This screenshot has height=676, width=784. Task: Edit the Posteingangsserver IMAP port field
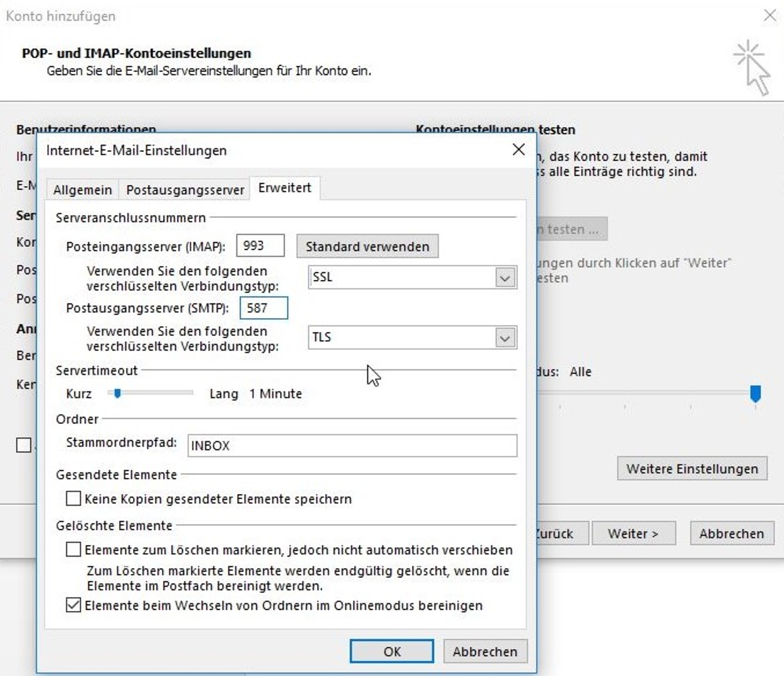(x=260, y=245)
